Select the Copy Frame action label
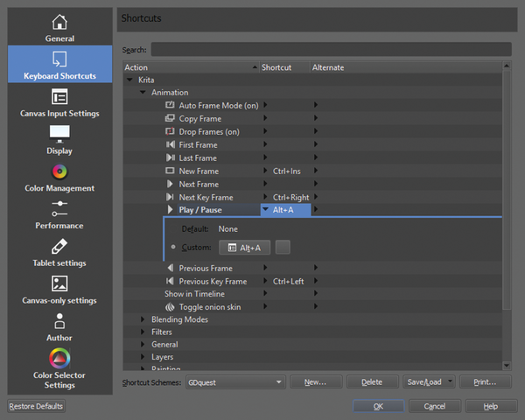 (x=200, y=119)
